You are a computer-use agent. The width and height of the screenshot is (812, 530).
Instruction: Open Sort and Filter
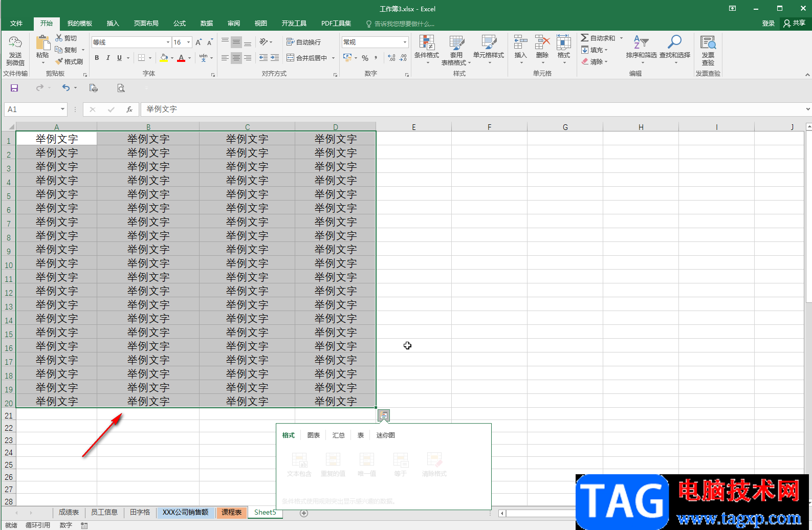tap(641, 50)
